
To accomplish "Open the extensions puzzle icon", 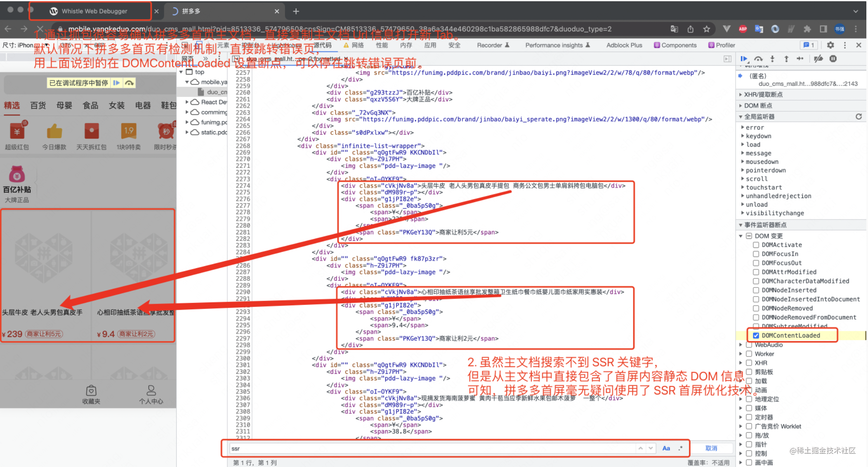I will point(807,29).
